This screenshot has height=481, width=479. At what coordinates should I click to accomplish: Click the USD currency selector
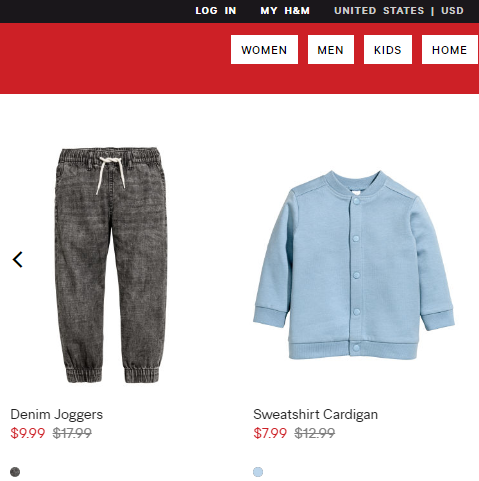[x=452, y=11]
